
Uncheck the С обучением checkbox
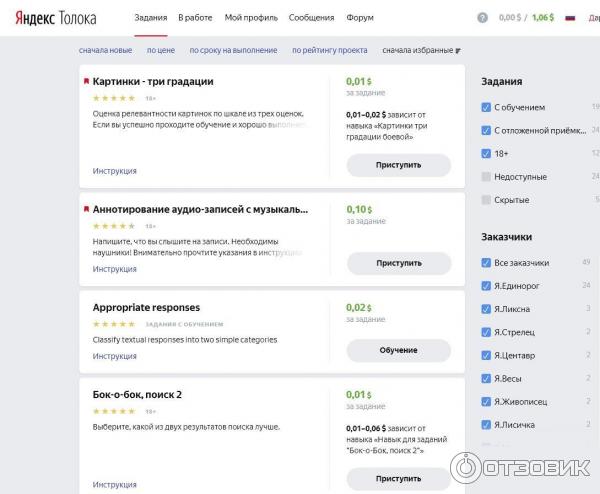click(486, 106)
